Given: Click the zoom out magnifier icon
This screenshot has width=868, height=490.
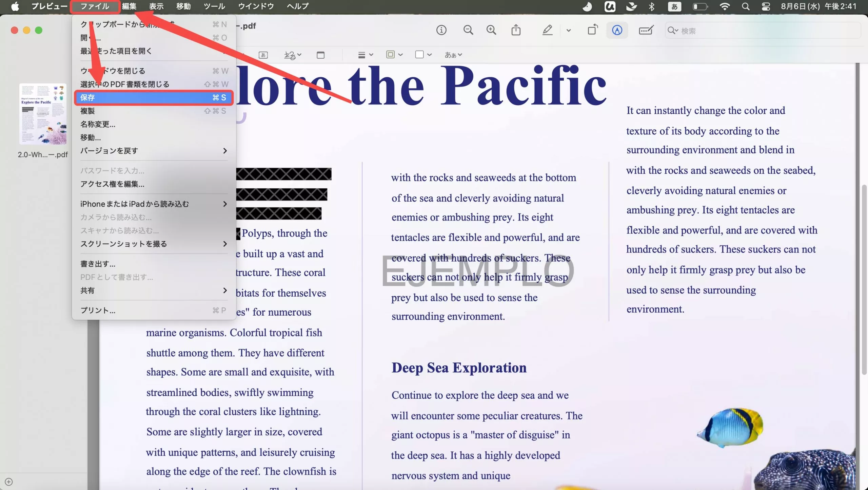Looking at the screenshot, I should coord(468,30).
